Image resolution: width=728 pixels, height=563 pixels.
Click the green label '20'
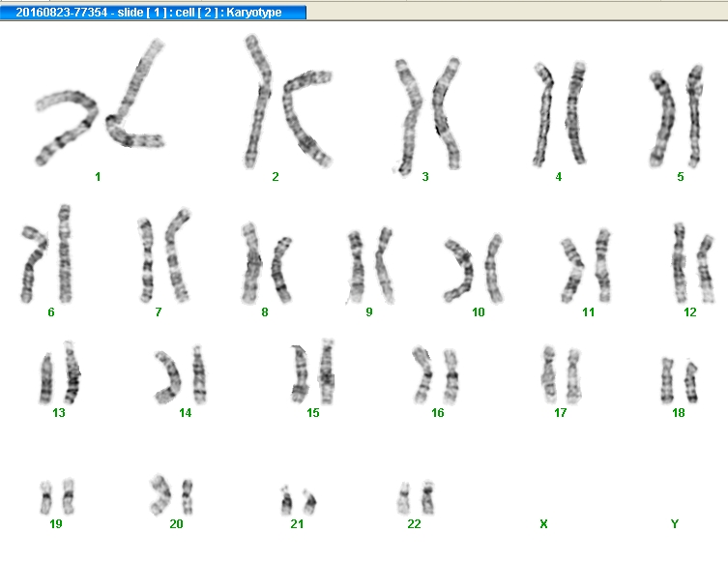coord(176,524)
